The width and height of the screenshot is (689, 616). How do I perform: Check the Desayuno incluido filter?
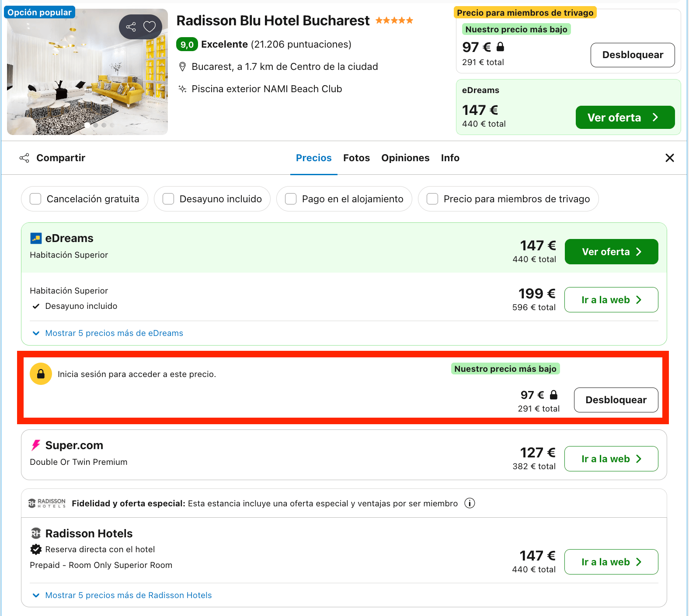pyautogui.click(x=168, y=199)
